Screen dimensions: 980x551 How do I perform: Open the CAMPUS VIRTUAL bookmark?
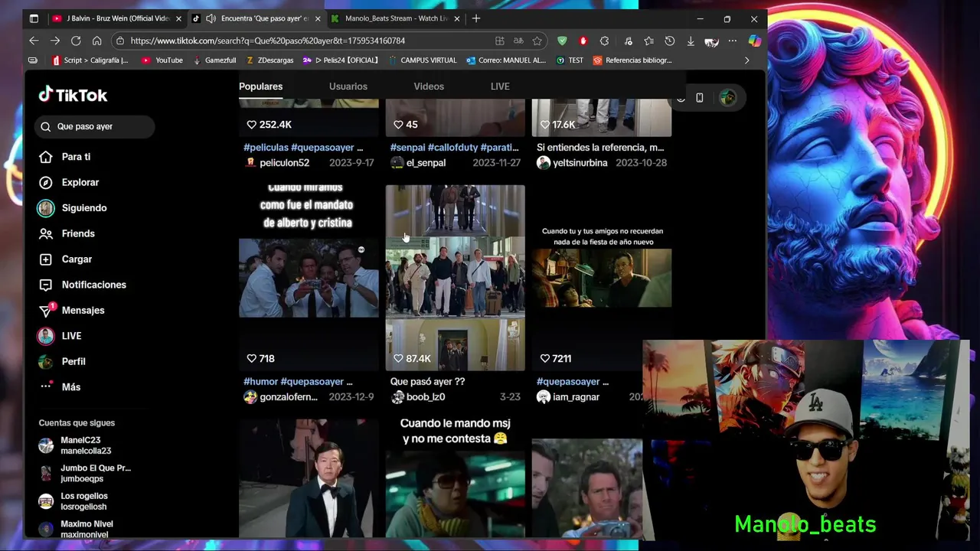coord(422,60)
